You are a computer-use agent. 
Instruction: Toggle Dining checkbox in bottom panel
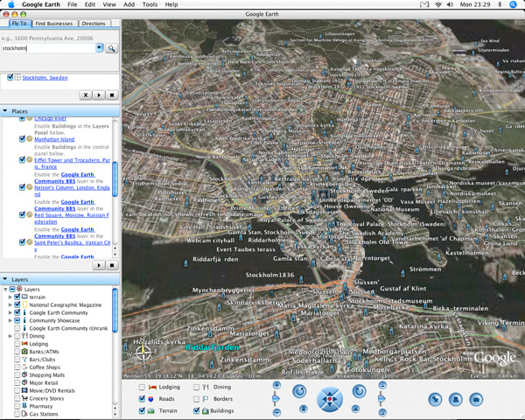click(197, 387)
